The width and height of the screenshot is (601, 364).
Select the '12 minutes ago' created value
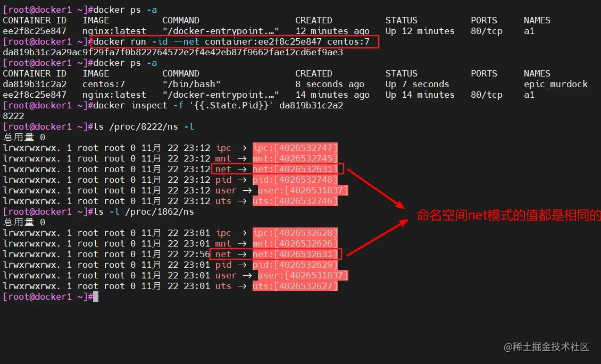(x=332, y=31)
